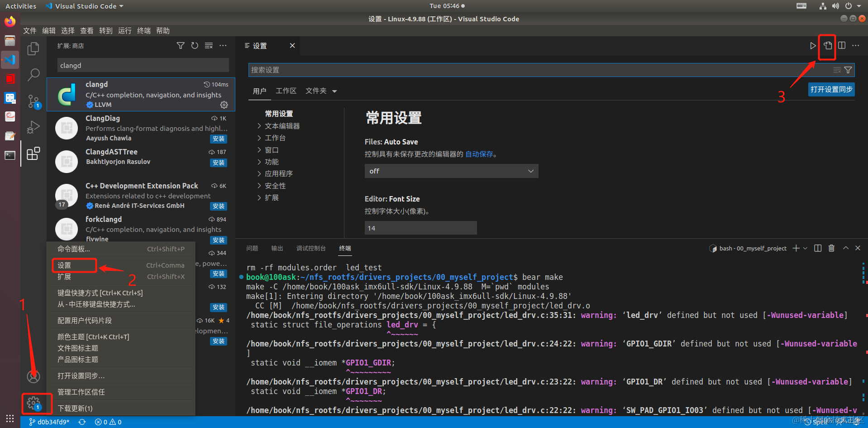Maximize the terminal panel size

point(845,248)
